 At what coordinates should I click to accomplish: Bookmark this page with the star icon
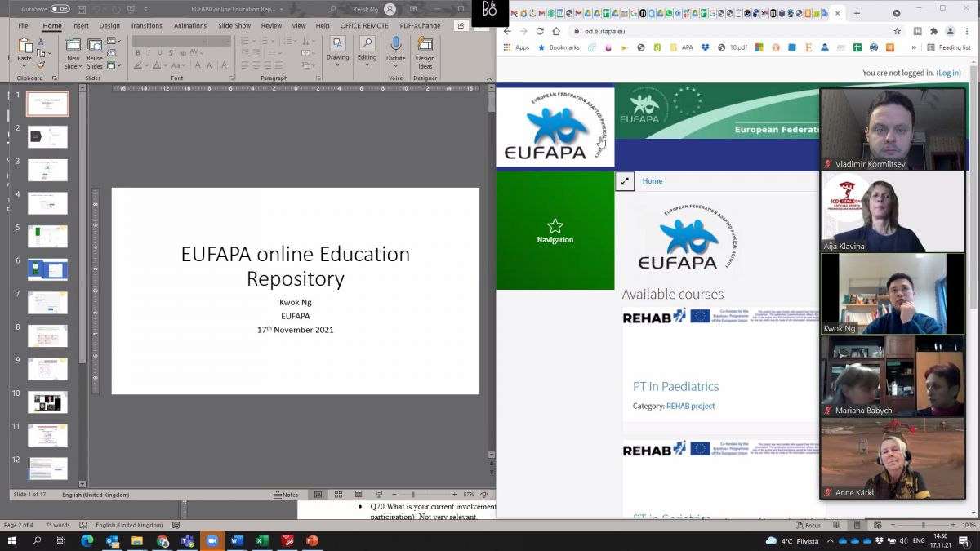[898, 31]
